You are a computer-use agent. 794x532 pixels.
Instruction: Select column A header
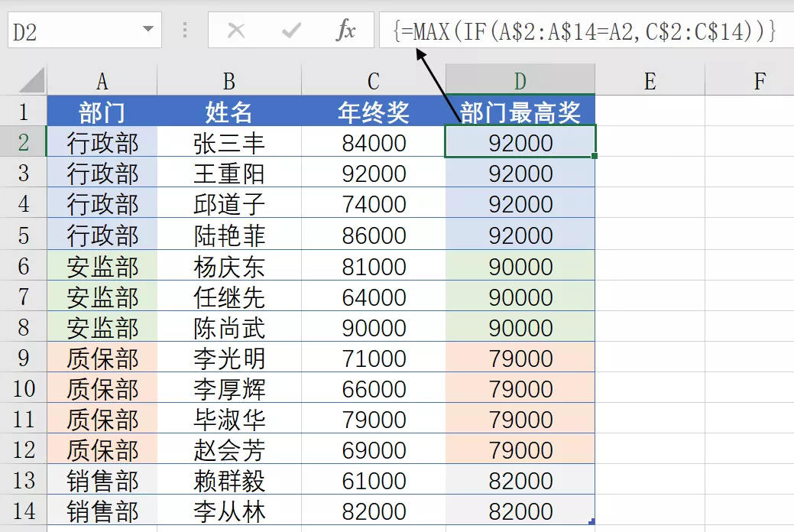pyautogui.click(x=102, y=80)
